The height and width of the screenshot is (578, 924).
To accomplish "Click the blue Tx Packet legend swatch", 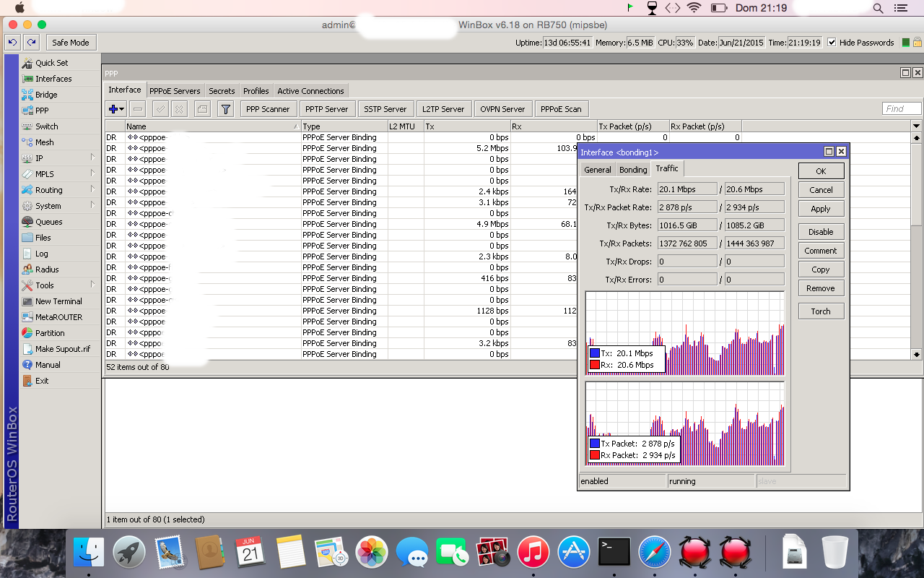I will pyautogui.click(x=595, y=444).
